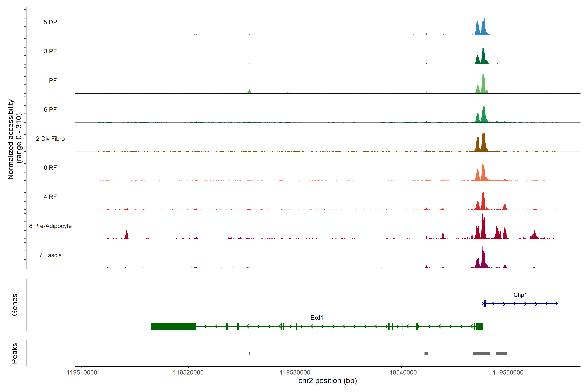Click the Chp1 gene label
Image resolution: width=588 pixels, height=392 pixels.
[520, 295]
